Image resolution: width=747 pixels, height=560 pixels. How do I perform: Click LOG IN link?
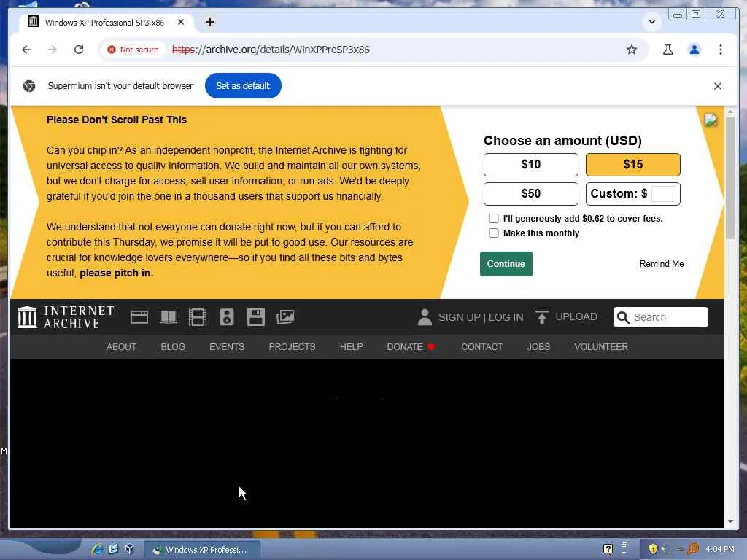(x=506, y=317)
